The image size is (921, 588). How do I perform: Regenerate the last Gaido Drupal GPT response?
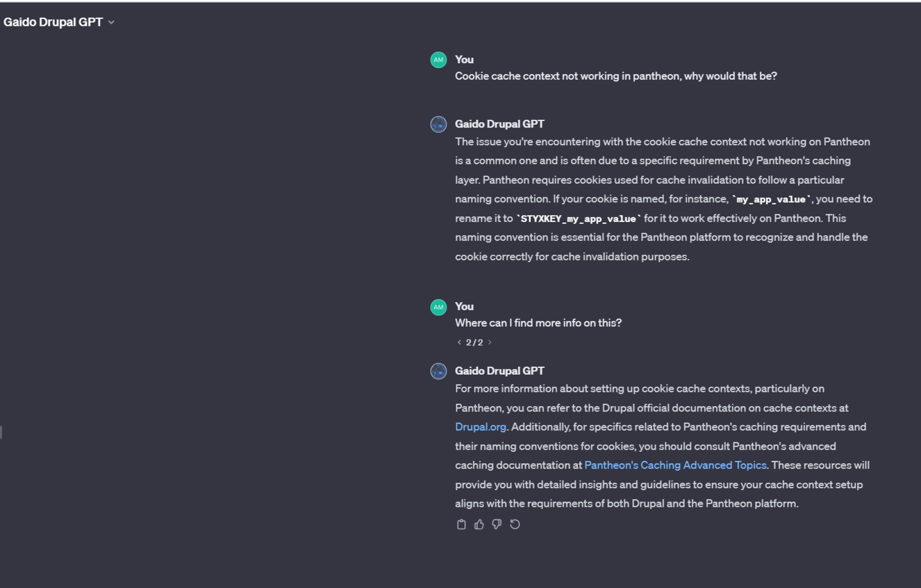coord(515,524)
